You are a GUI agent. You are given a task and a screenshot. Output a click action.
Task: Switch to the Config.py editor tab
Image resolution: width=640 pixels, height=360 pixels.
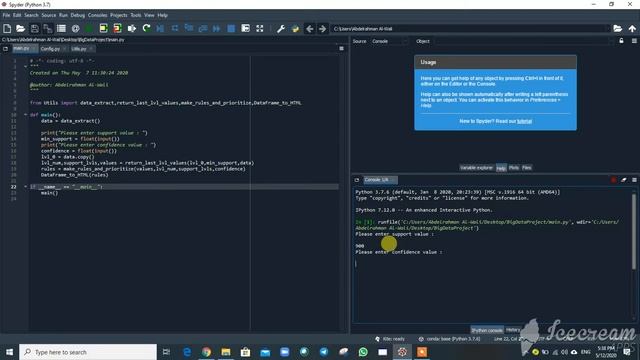tap(50, 49)
